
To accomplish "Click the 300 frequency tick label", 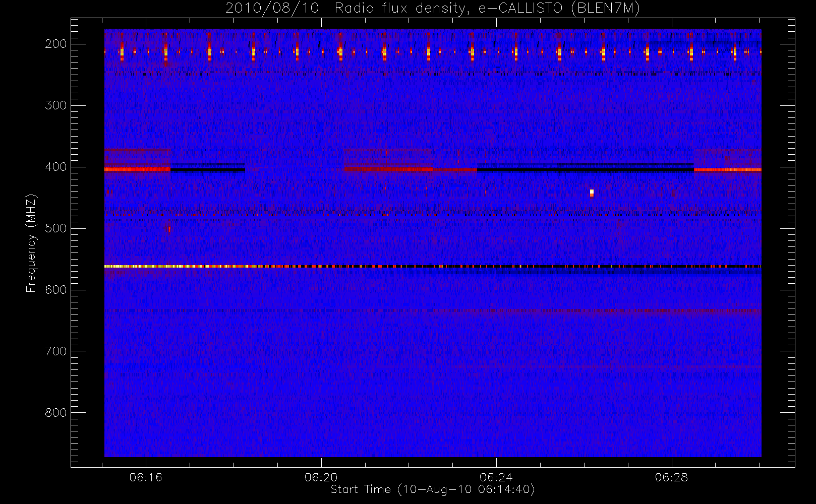I will tap(55, 105).
